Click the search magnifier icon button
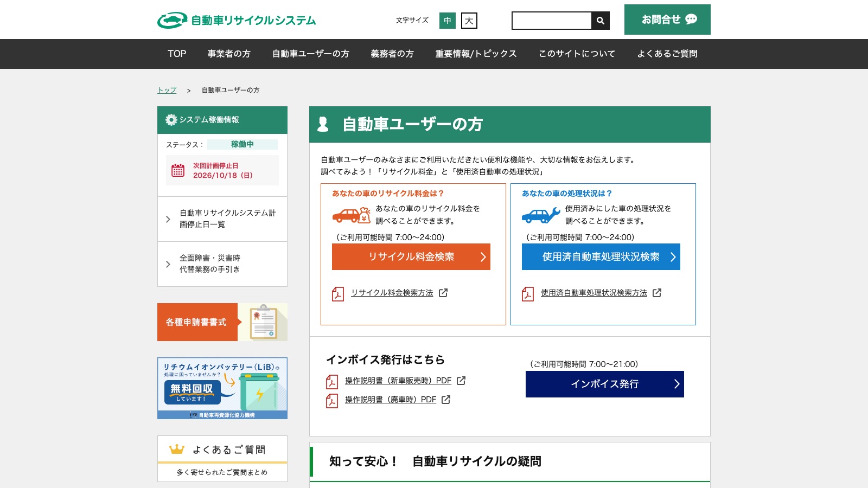 (x=601, y=21)
